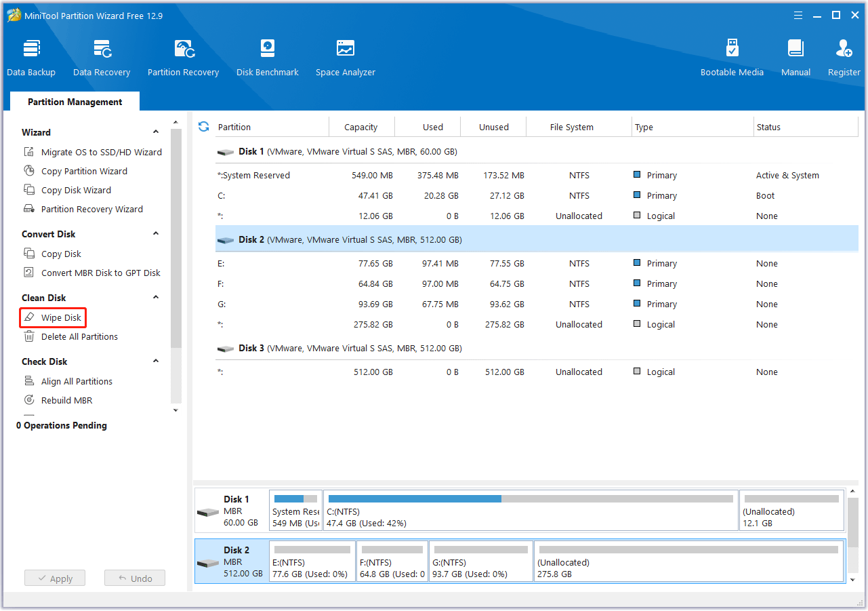
Task: Sort by the Unused column header
Action: [x=494, y=127]
